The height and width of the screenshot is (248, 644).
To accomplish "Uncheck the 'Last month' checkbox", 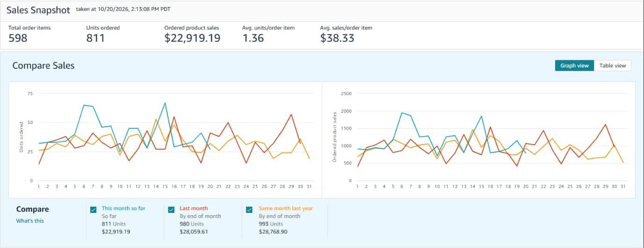I will tap(171, 210).
